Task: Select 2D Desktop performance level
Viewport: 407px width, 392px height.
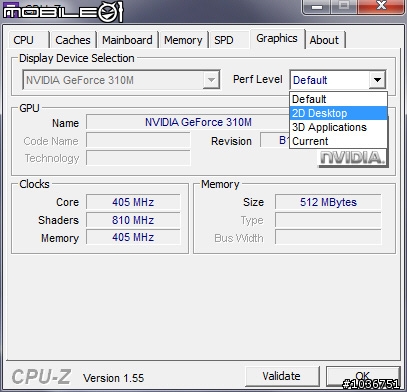Action: pos(338,113)
